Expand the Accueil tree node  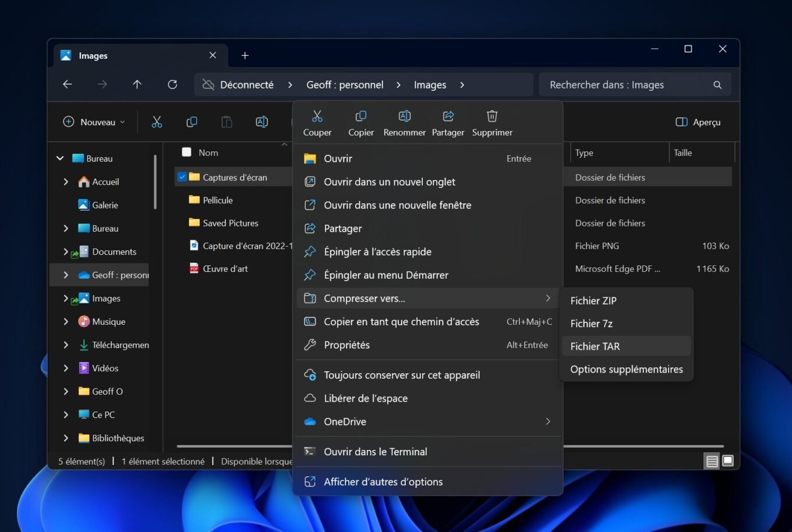tap(66, 182)
